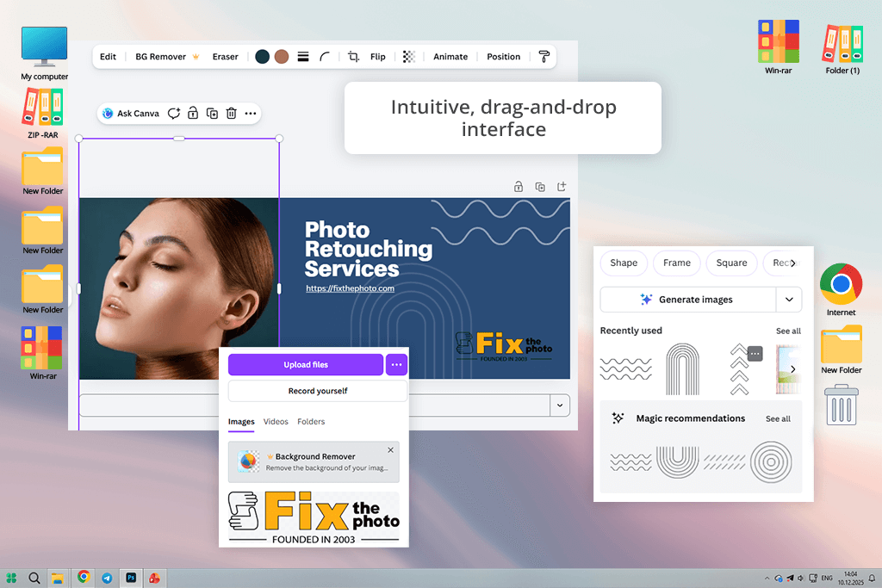This screenshot has height=588, width=882.
Task: Open the Position option
Action: [x=503, y=57]
